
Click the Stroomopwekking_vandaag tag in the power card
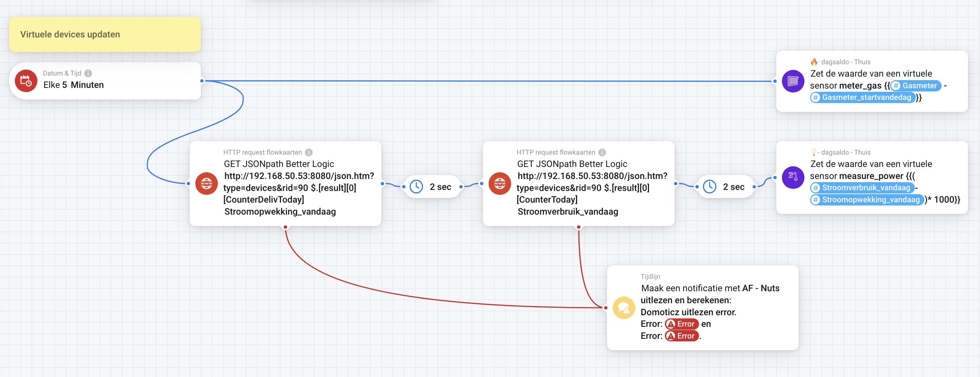tap(866, 199)
